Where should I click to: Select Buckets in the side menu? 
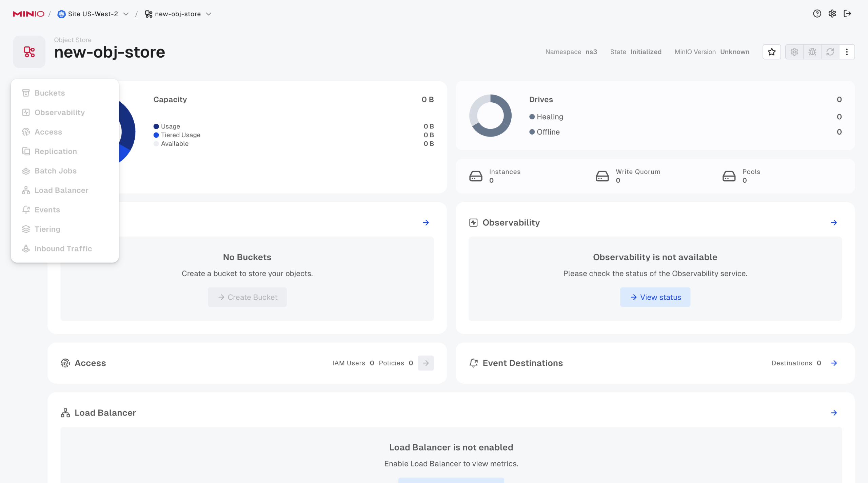click(x=50, y=93)
